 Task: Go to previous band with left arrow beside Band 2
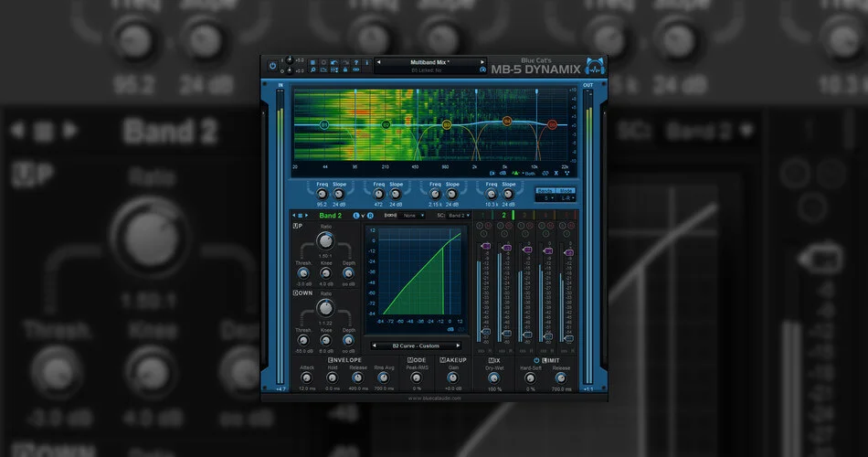[294, 216]
